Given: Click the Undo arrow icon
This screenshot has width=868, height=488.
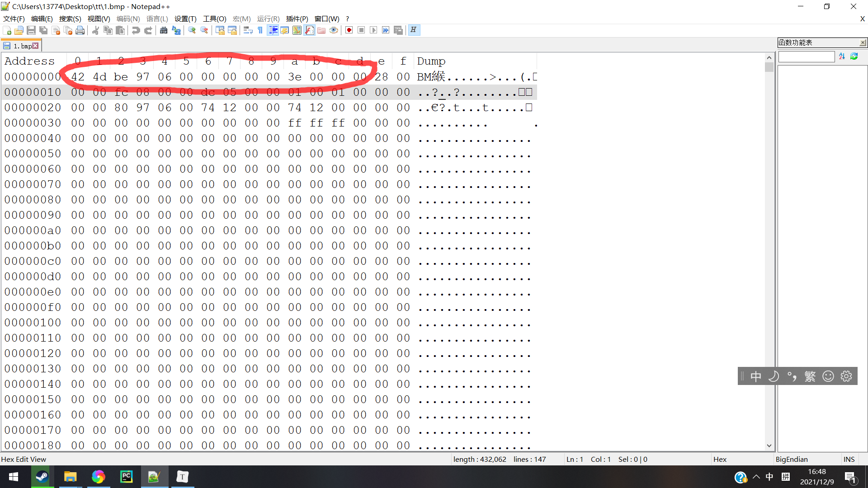Looking at the screenshot, I should pyautogui.click(x=136, y=30).
